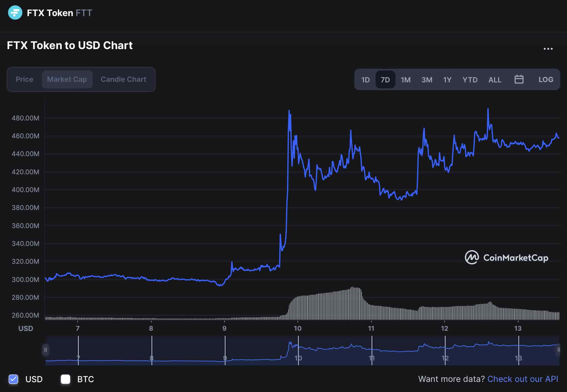Select the Candle Chart view

coord(123,79)
